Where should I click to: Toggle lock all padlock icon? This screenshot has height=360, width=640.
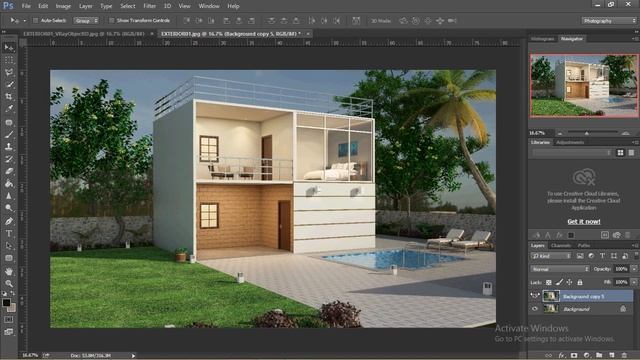coord(580,282)
